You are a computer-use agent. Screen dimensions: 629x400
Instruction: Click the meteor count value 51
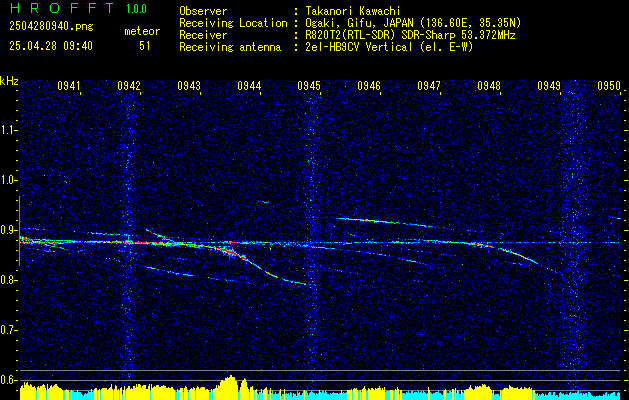tap(145, 46)
